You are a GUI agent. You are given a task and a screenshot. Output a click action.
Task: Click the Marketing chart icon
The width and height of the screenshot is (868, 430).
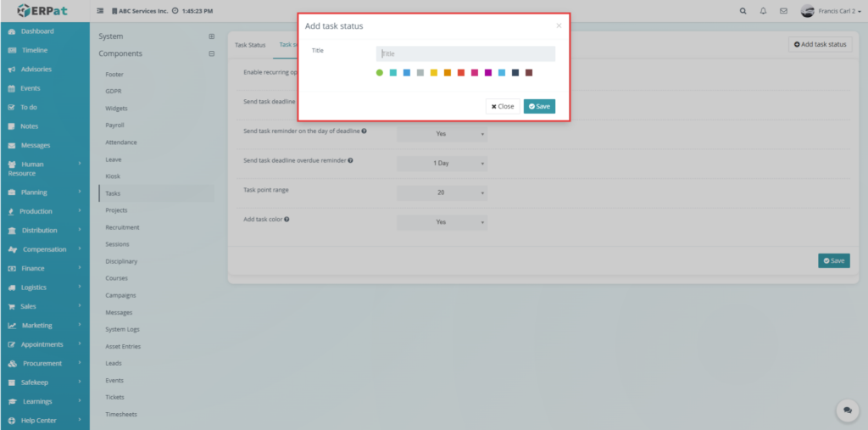coord(12,326)
